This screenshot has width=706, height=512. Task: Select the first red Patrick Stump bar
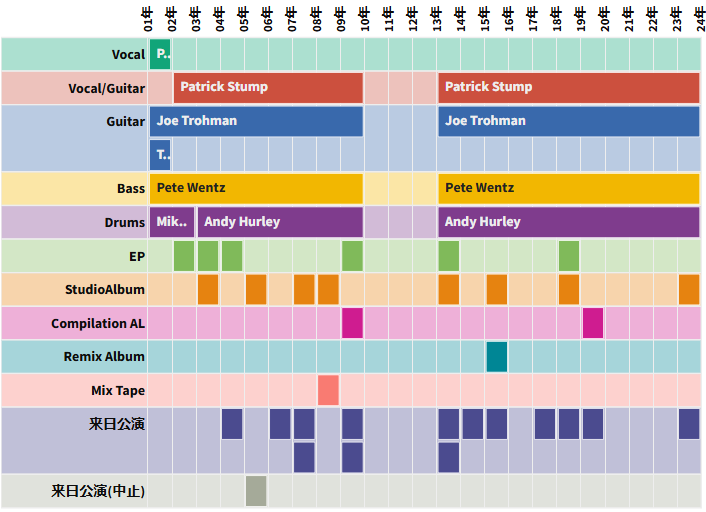click(x=268, y=87)
